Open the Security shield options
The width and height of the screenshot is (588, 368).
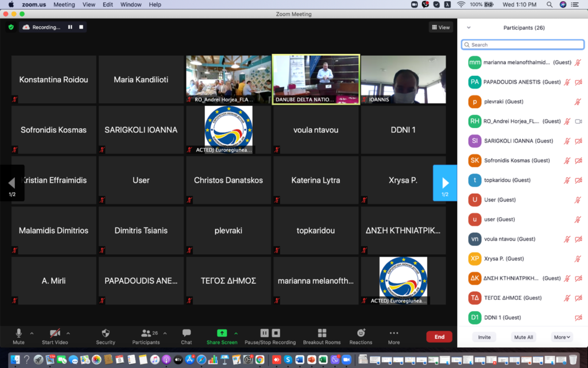[x=106, y=333]
